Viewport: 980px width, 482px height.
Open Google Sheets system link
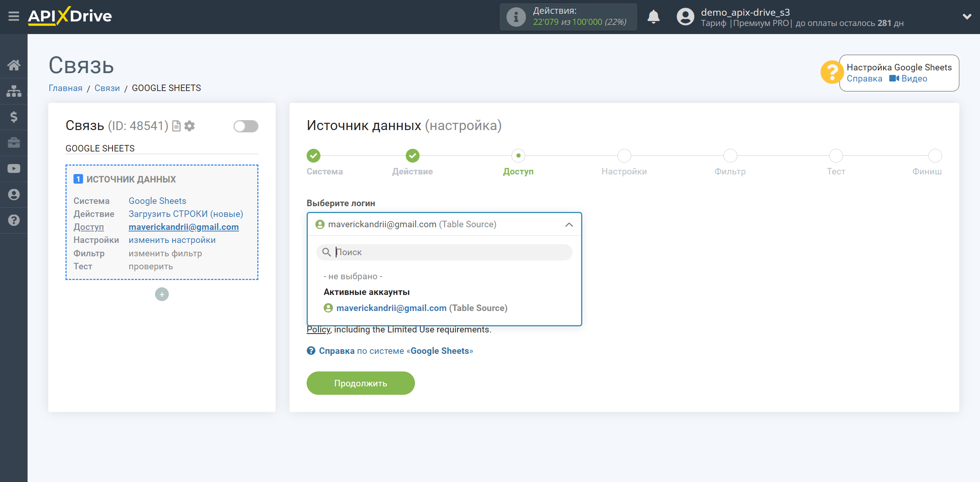157,201
